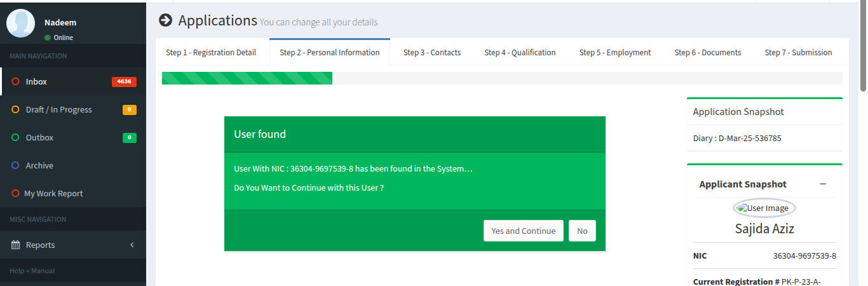Click the No button
This screenshot has width=868, height=286.
pos(582,231)
